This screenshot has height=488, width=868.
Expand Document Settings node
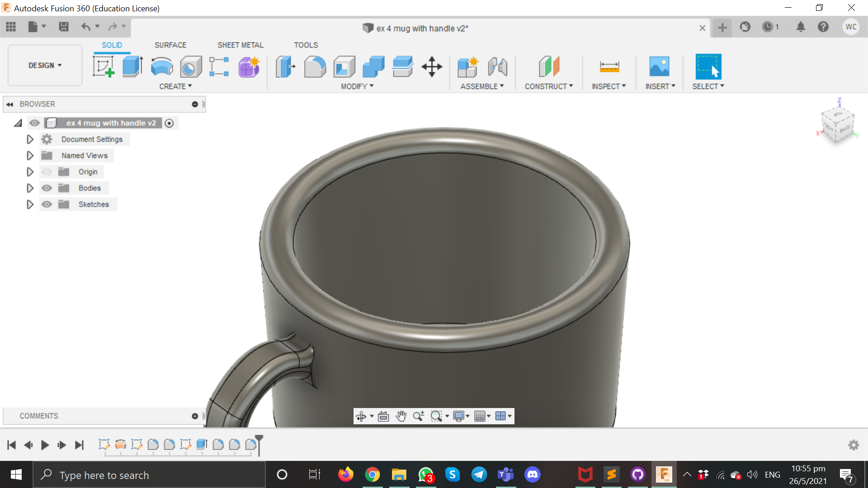coord(30,139)
